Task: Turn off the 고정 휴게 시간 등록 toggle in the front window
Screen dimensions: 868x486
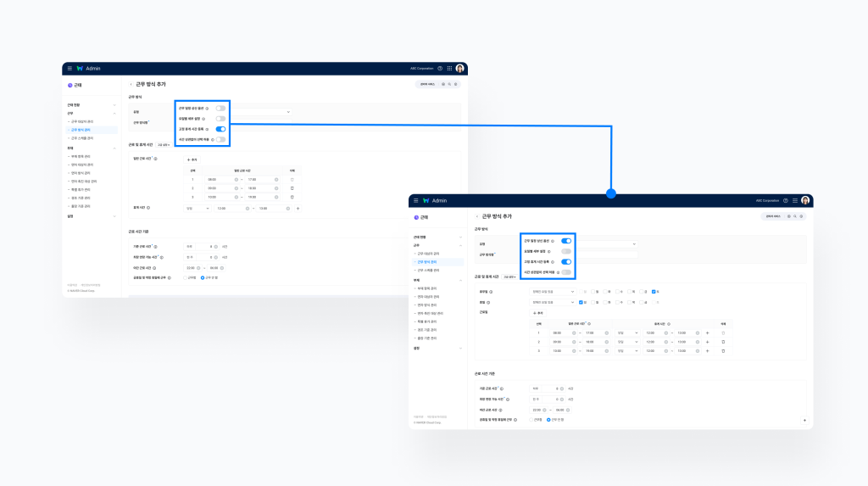Action: [x=566, y=262]
